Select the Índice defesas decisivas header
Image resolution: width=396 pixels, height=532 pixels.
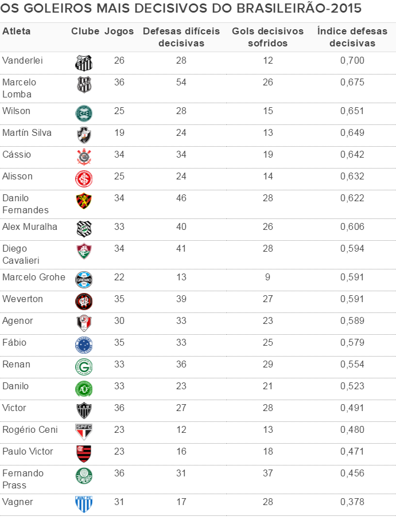pos(353,37)
